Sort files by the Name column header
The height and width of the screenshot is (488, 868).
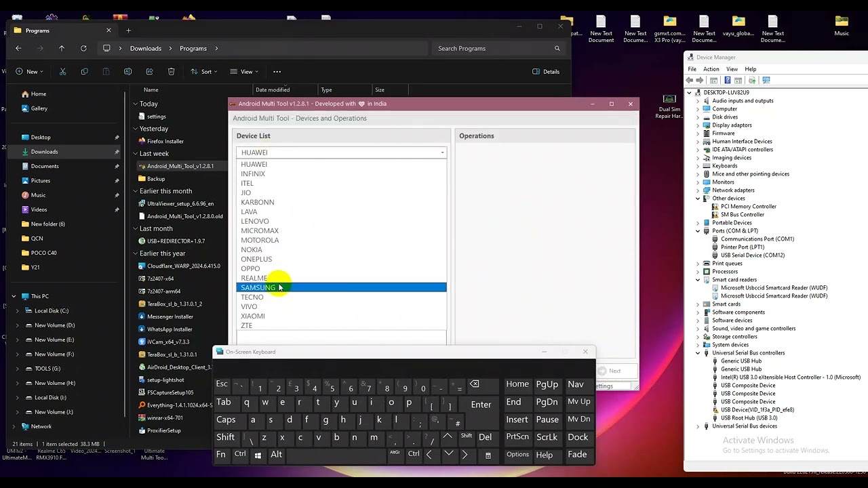tap(151, 89)
